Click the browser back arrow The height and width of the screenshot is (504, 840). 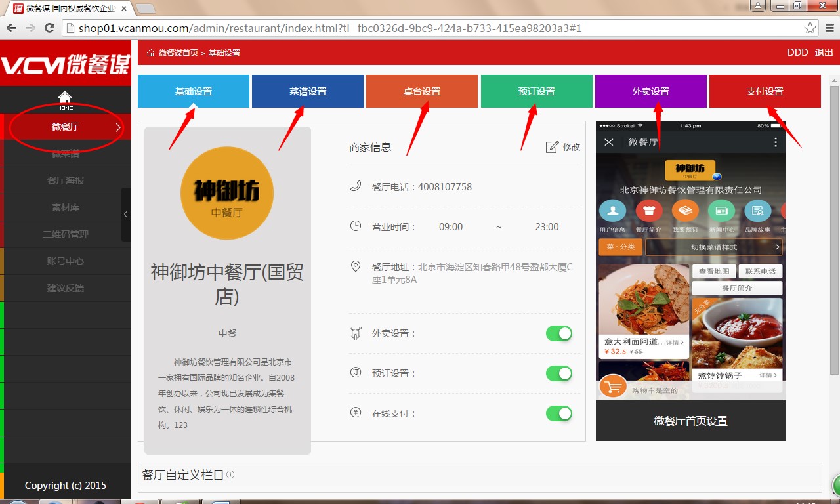point(11,28)
